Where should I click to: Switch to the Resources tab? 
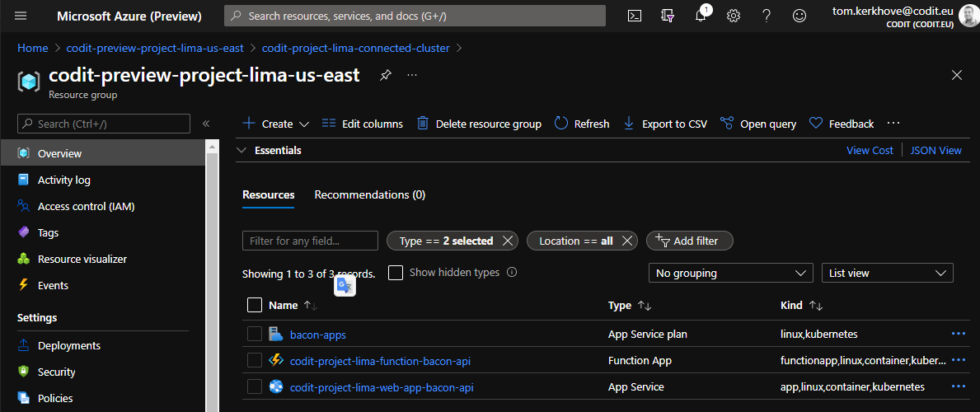click(x=268, y=194)
